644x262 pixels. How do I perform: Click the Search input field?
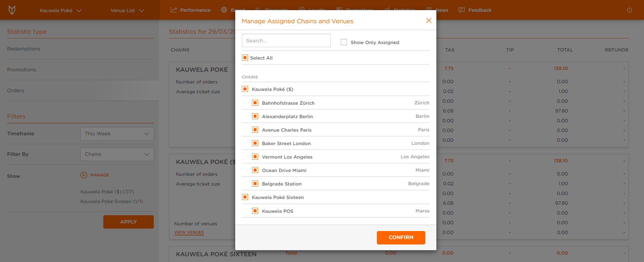(286, 40)
